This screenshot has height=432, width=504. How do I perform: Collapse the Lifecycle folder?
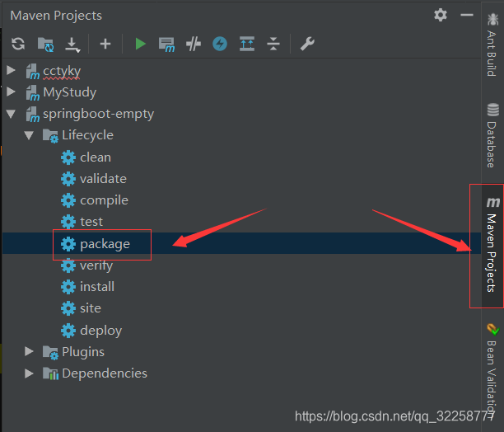pyautogui.click(x=29, y=135)
